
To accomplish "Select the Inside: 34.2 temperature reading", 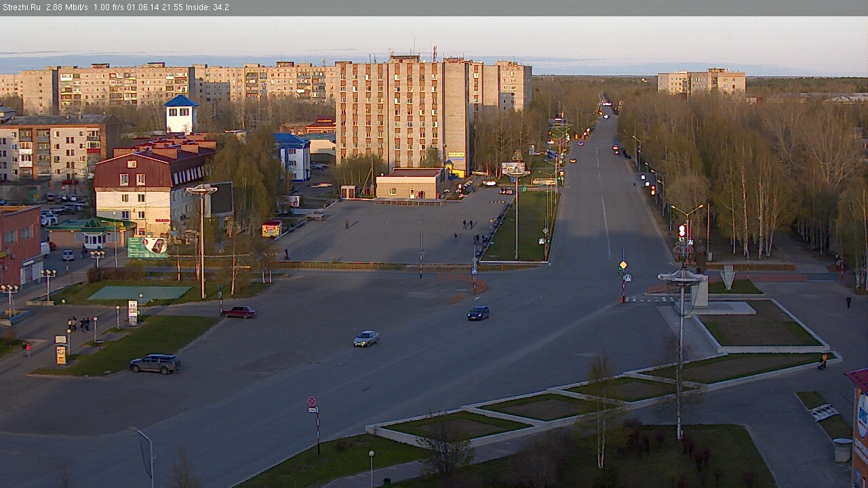I will pyautogui.click(x=208, y=7).
